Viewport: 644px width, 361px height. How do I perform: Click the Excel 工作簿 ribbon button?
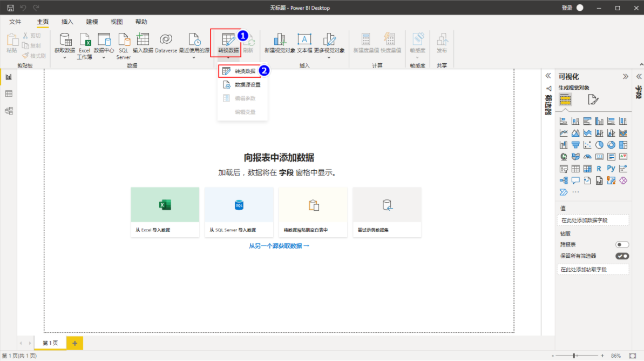point(85,46)
